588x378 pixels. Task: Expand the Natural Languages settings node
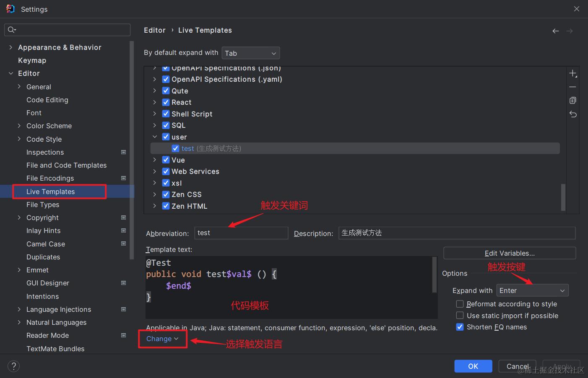tap(19, 322)
